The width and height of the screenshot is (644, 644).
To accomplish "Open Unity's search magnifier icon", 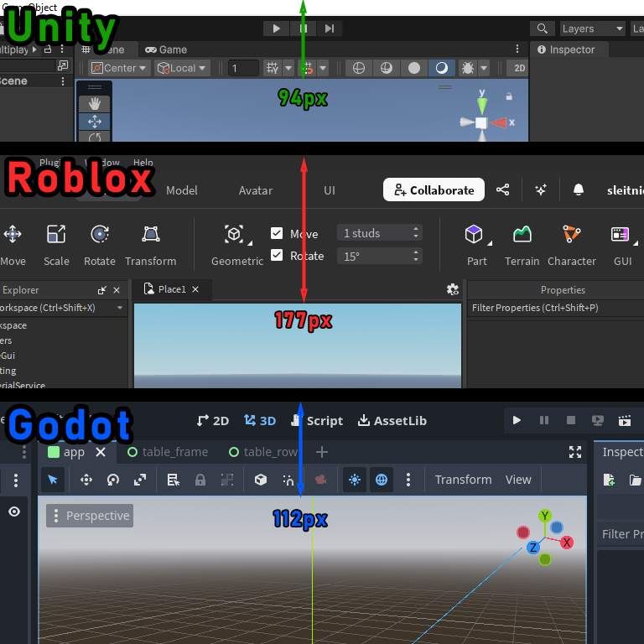I will pyautogui.click(x=543, y=29).
